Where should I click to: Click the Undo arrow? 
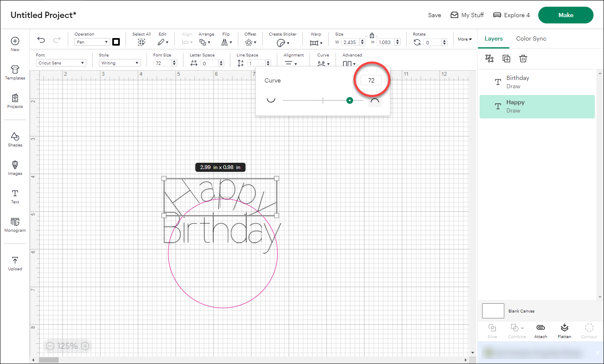coord(41,39)
